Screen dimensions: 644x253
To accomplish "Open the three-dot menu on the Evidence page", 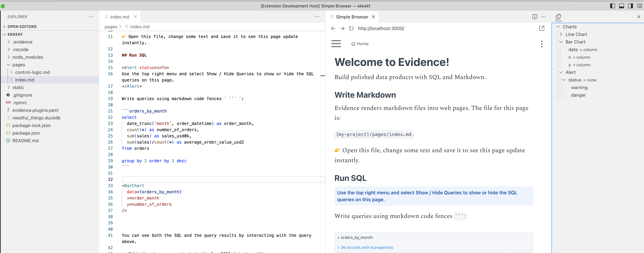I will 541,44.
